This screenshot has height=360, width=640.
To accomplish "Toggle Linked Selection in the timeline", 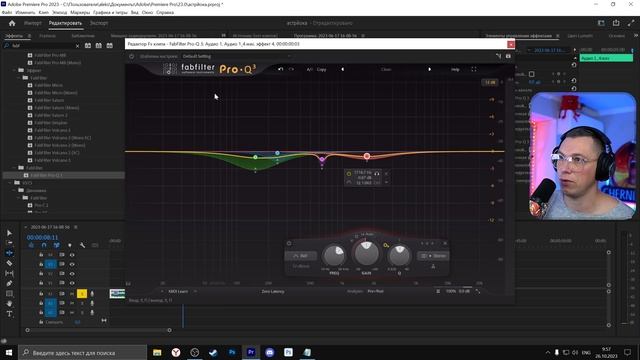I will (57, 245).
